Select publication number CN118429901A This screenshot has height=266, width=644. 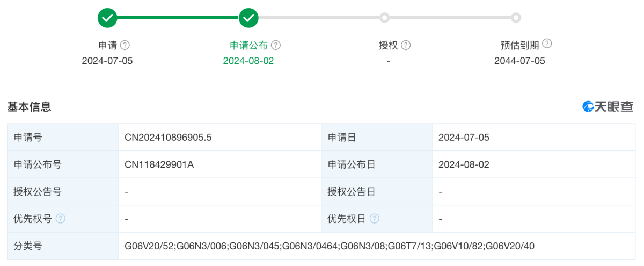tap(159, 164)
